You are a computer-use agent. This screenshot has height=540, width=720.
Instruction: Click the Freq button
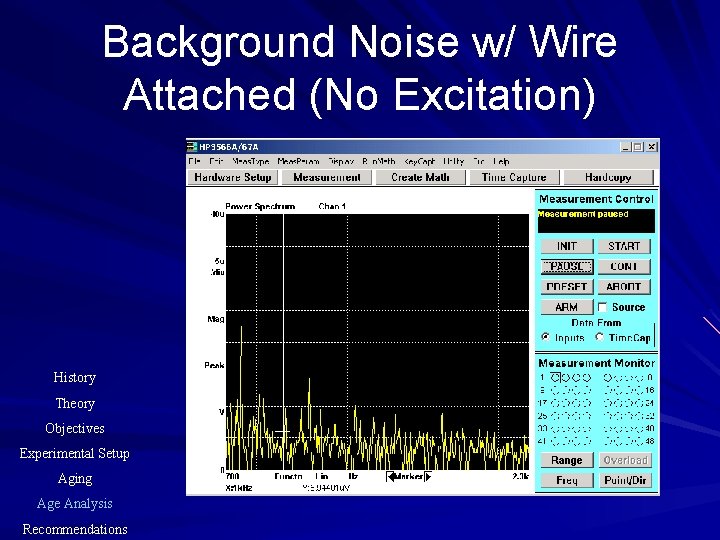tap(567, 480)
